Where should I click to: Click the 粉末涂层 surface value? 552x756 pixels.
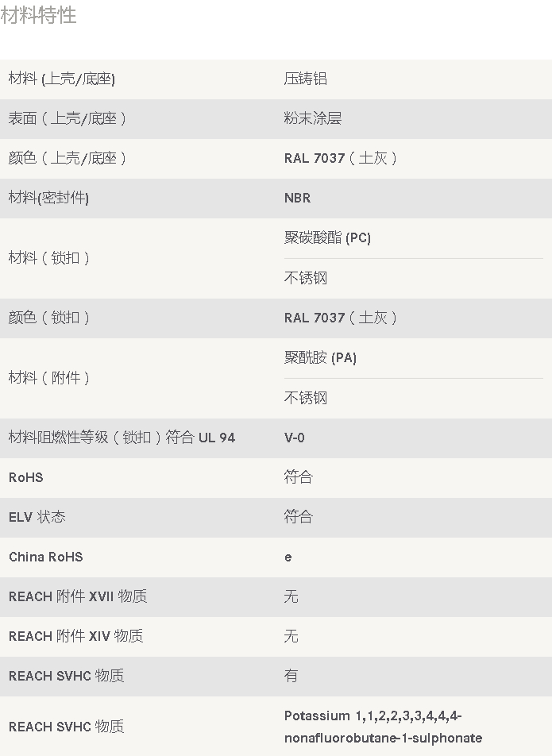(x=313, y=118)
